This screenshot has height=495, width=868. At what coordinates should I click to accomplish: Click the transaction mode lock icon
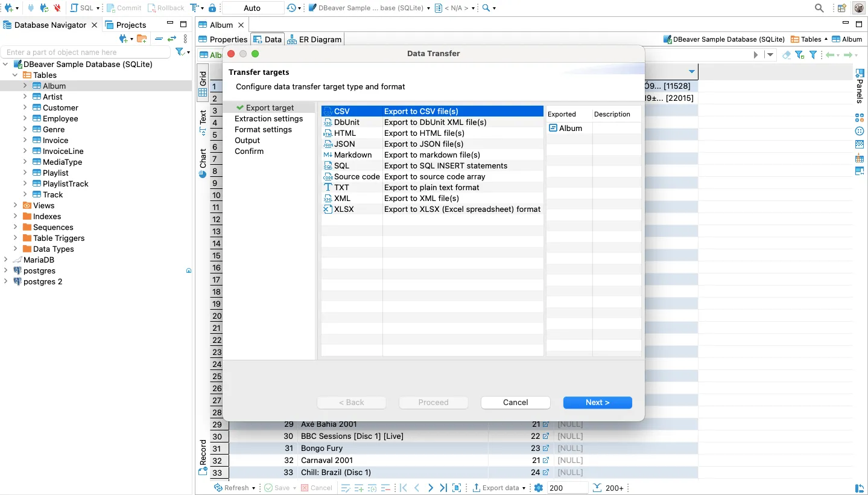click(212, 8)
